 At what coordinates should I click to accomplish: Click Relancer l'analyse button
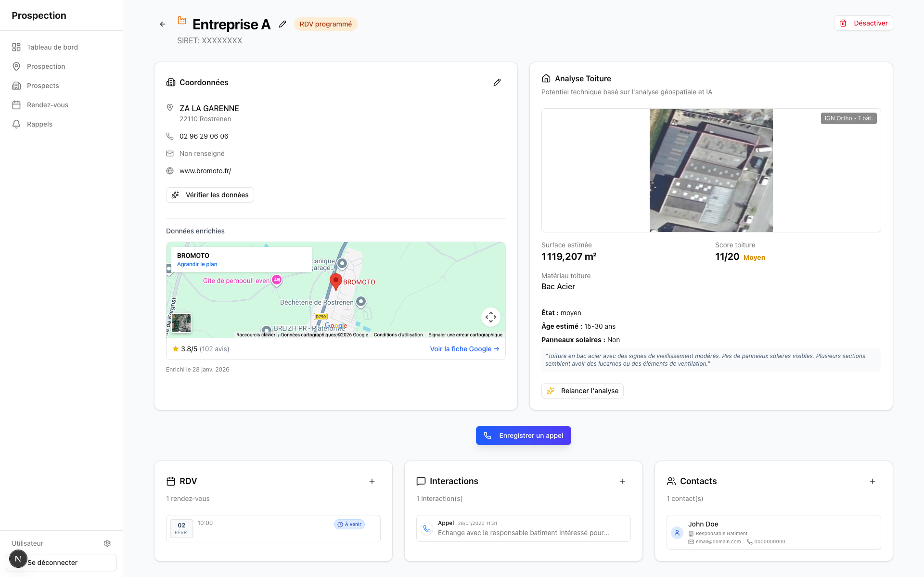tap(582, 391)
